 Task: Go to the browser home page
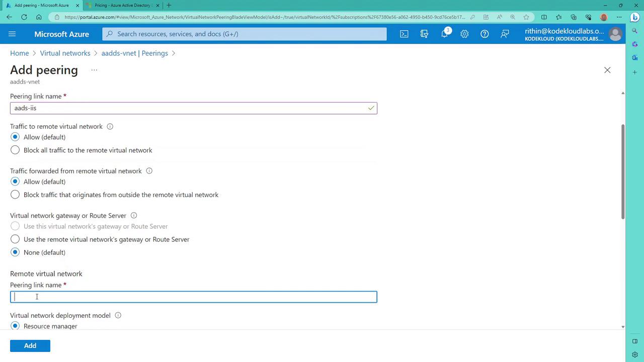(x=39, y=17)
